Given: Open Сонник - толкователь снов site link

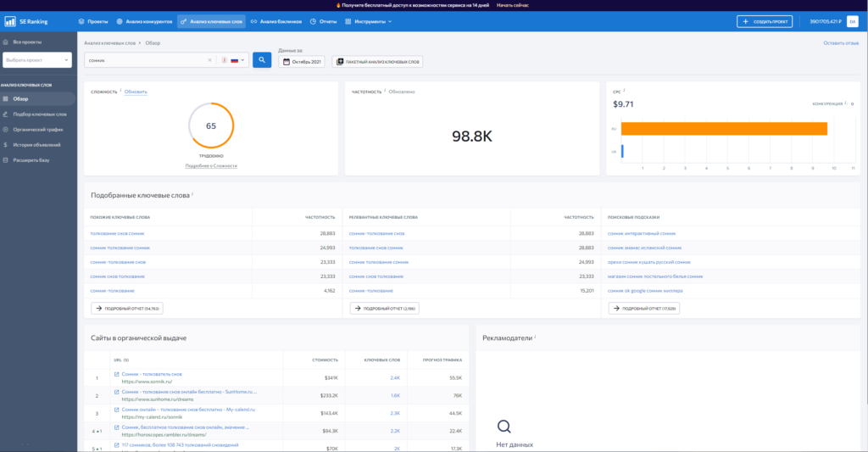Looking at the screenshot, I should click(152, 375).
